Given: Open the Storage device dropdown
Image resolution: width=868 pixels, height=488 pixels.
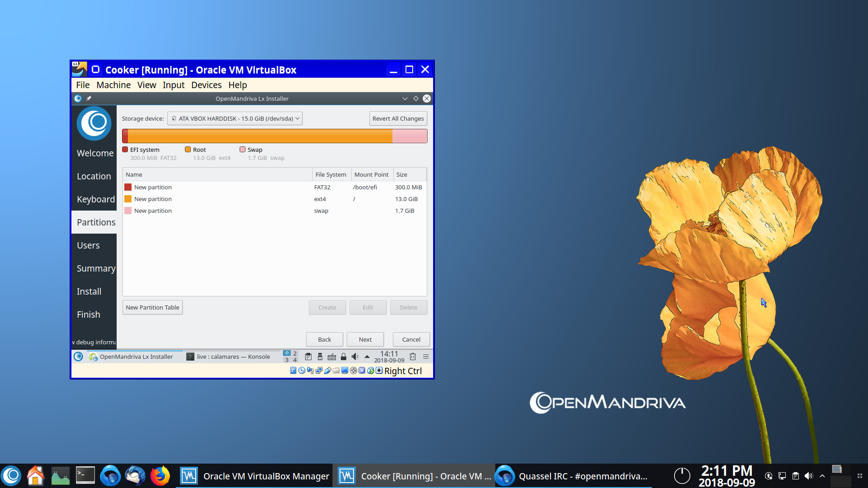Looking at the screenshot, I should click(x=235, y=118).
